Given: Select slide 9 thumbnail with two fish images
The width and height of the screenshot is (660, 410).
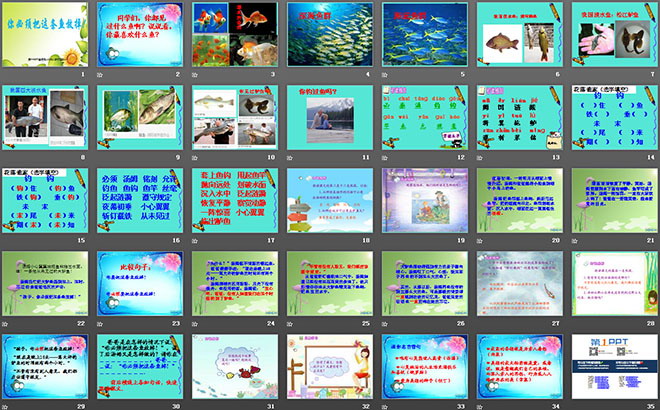Looking at the screenshot, I should pyautogui.click(x=140, y=117).
